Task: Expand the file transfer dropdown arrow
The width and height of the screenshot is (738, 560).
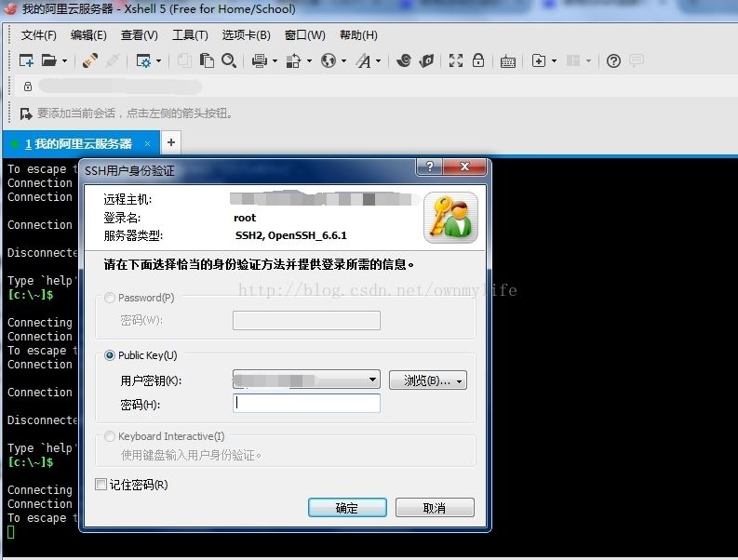Action: (x=309, y=61)
